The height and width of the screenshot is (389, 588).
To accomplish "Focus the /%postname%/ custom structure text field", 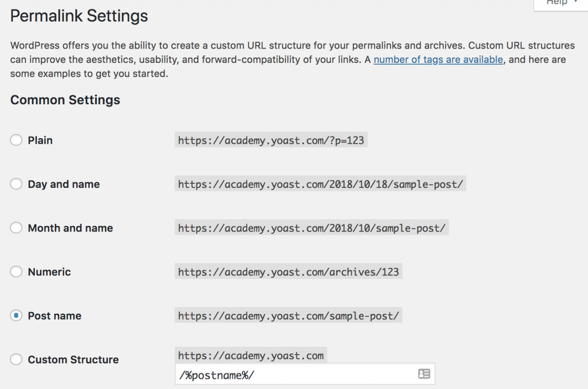I will click(x=294, y=375).
